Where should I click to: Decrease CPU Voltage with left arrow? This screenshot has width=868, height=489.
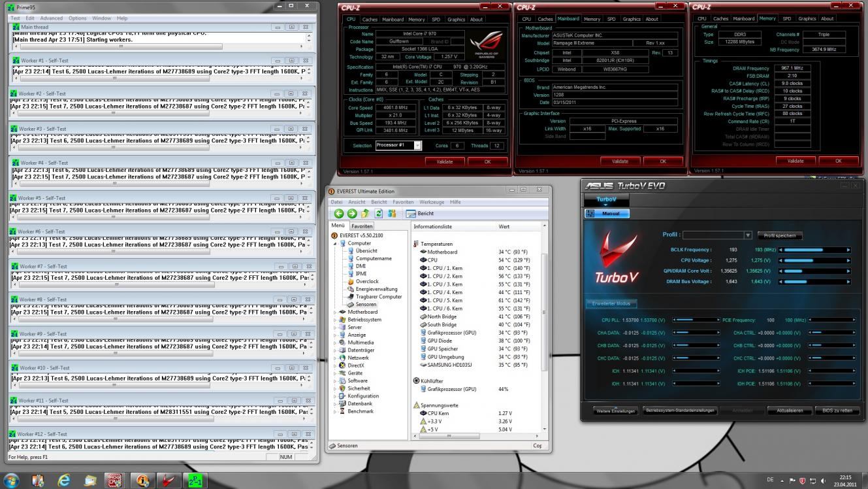[780, 260]
